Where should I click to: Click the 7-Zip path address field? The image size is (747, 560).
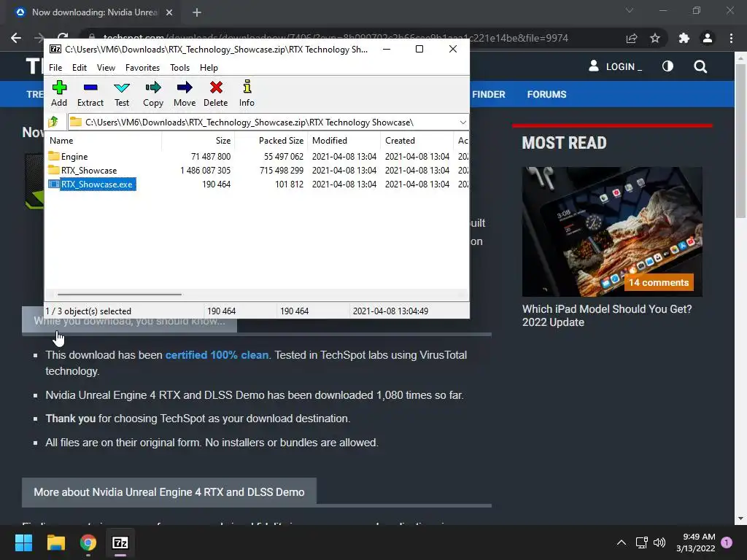(x=263, y=122)
